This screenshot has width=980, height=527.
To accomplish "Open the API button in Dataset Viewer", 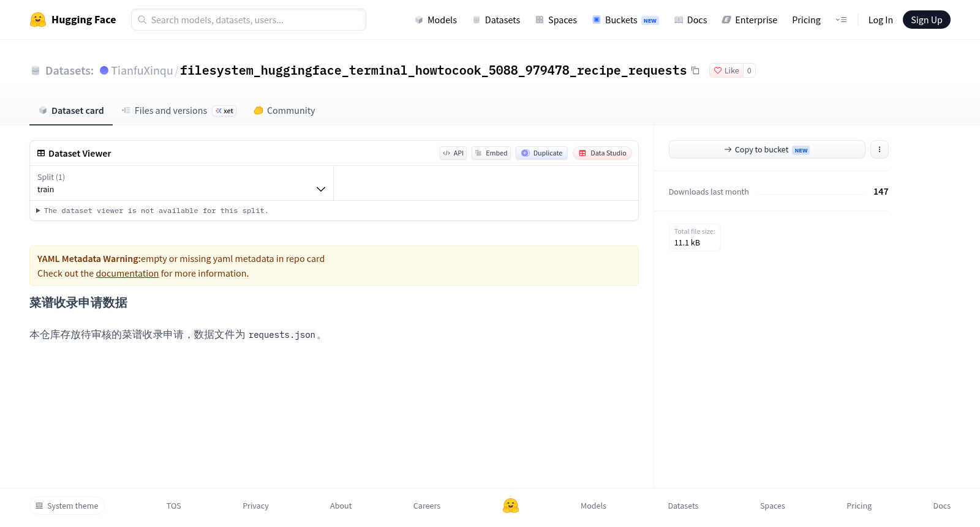I will coord(453,153).
